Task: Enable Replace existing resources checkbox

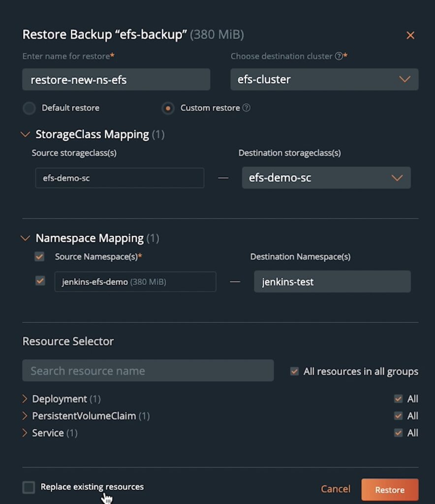Action: (x=29, y=487)
